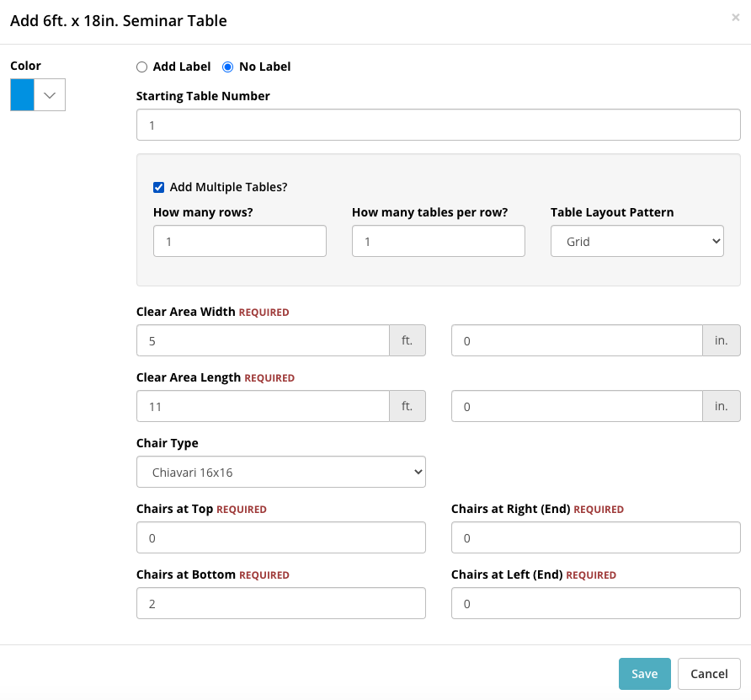Click the Clear Area Length inches field

[x=577, y=406]
